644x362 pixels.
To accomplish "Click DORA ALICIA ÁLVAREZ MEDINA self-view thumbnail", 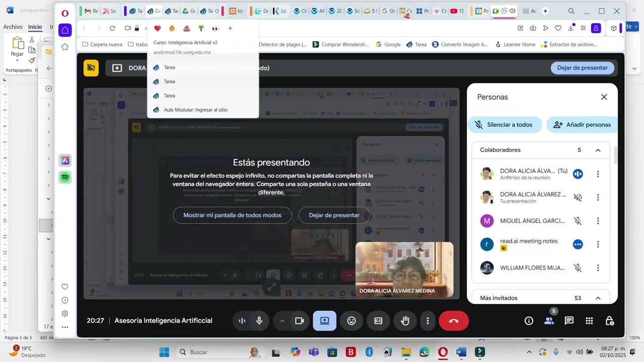I will tap(405, 269).
